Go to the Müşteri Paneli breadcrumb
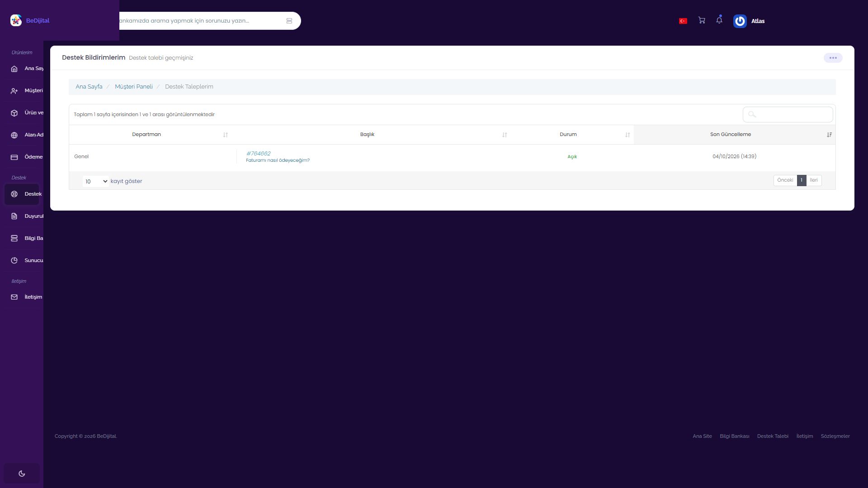 134,87
